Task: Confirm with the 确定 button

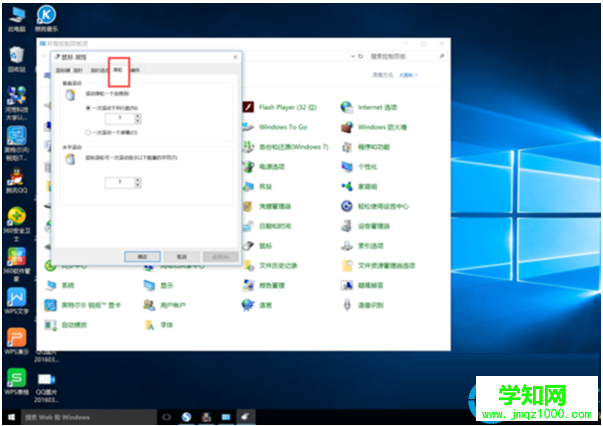Action: pyautogui.click(x=142, y=256)
